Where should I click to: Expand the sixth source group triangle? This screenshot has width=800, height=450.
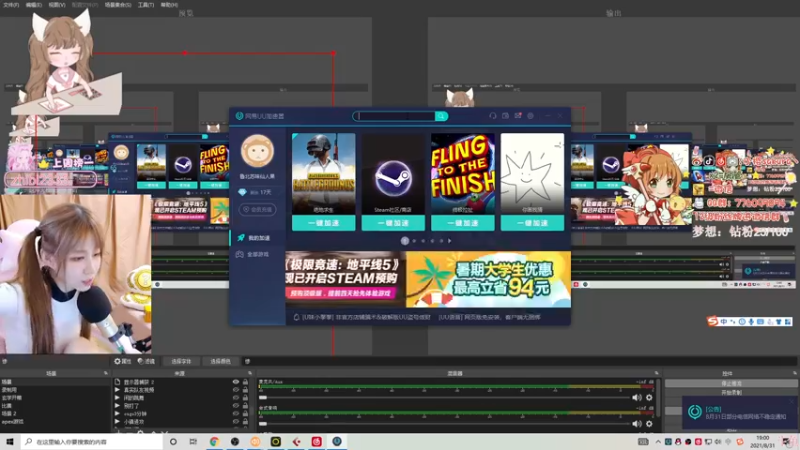tap(117, 422)
